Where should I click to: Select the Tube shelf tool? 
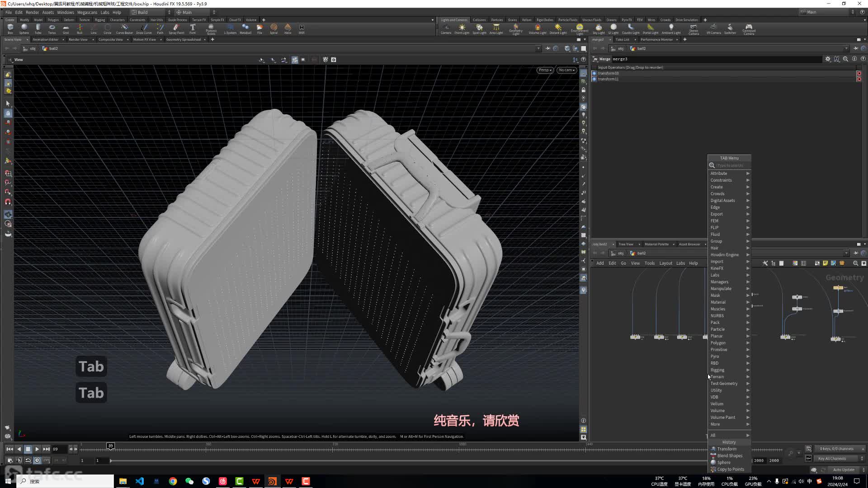(x=38, y=29)
